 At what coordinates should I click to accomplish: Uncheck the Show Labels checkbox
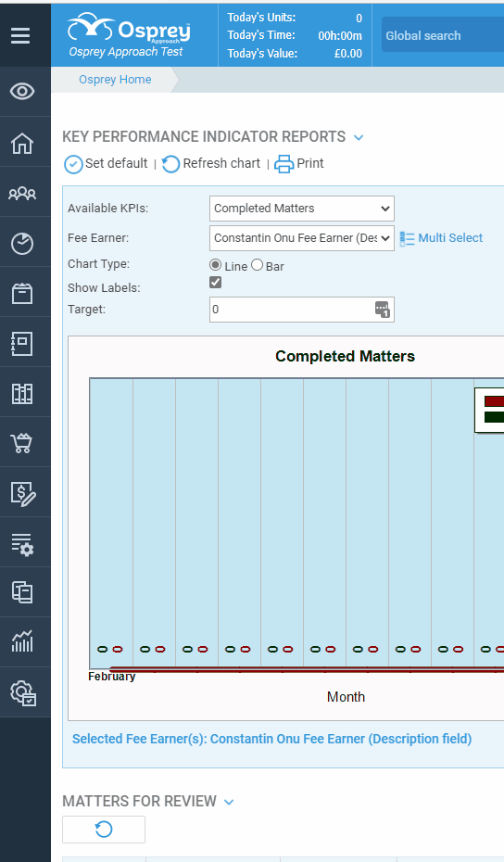click(x=216, y=282)
